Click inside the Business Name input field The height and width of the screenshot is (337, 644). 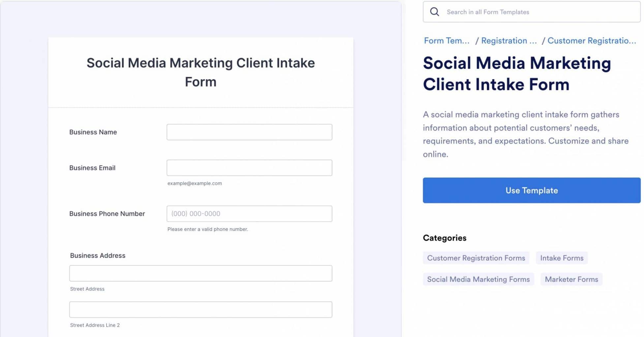click(x=249, y=132)
